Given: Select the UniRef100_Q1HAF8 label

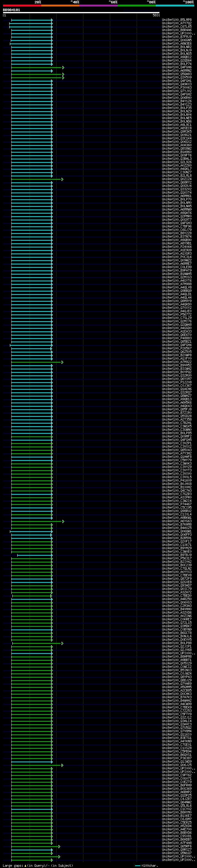Looking at the screenshot, I should (x=177, y=457).
